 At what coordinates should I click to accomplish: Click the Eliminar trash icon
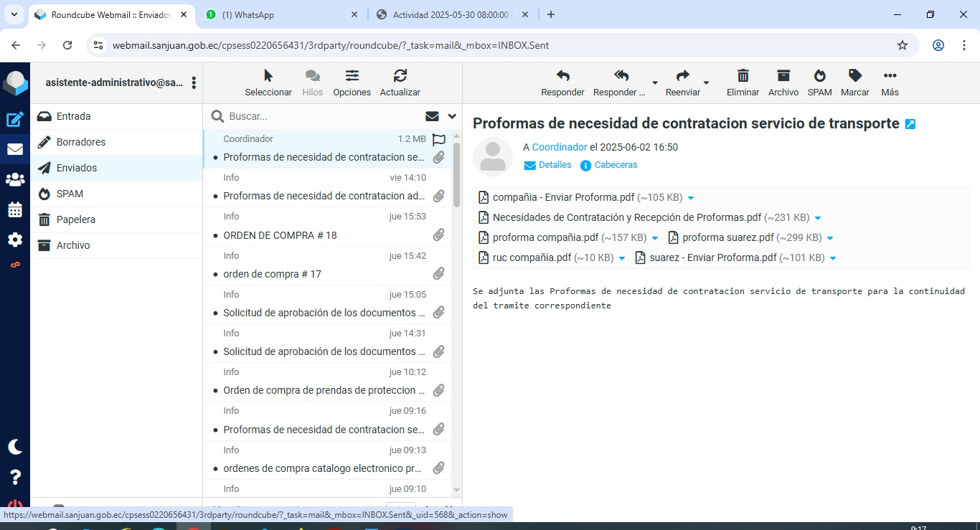743,76
